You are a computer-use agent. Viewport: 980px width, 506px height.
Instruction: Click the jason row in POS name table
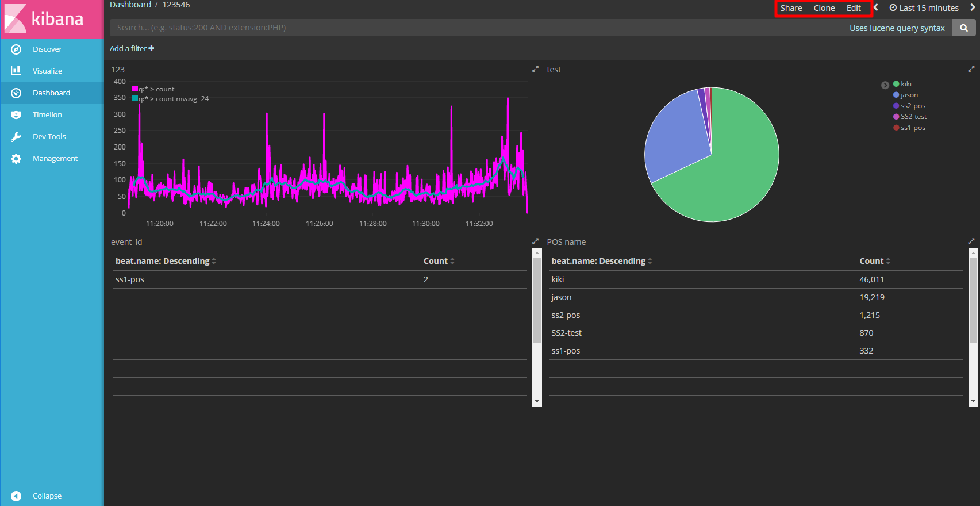pyautogui.click(x=756, y=297)
